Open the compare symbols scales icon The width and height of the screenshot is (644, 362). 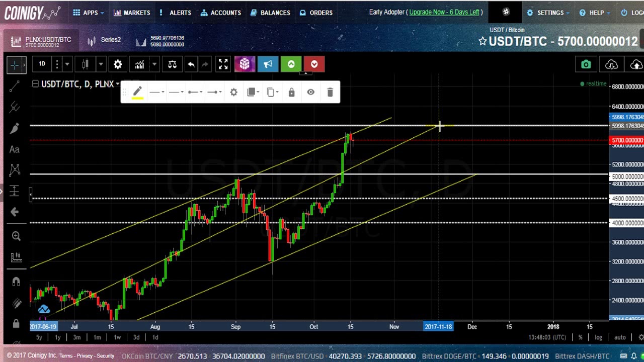pos(172,64)
